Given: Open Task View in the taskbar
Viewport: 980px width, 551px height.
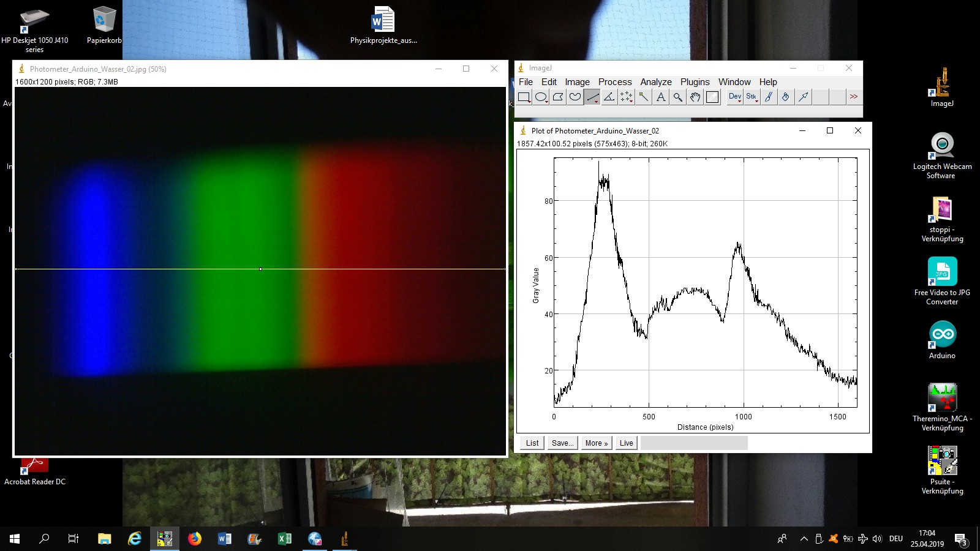Looking at the screenshot, I should (x=73, y=539).
